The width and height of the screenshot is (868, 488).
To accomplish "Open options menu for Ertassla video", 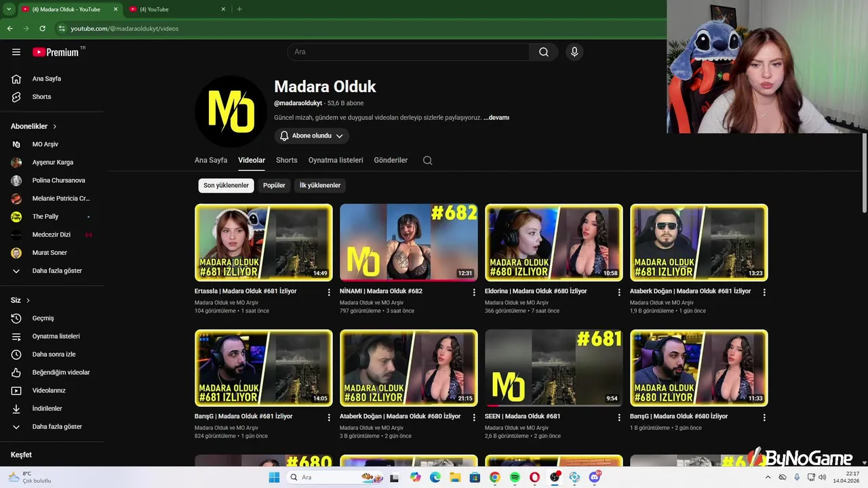I will (x=329, y=292).
